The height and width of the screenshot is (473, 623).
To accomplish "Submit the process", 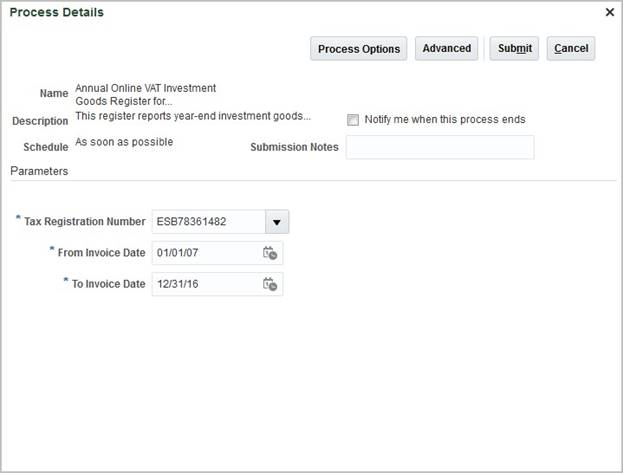I will point(514,48).
